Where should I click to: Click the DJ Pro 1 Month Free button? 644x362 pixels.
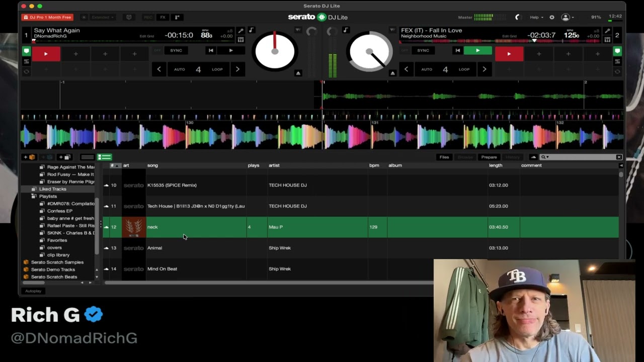(x=48, y=17)
